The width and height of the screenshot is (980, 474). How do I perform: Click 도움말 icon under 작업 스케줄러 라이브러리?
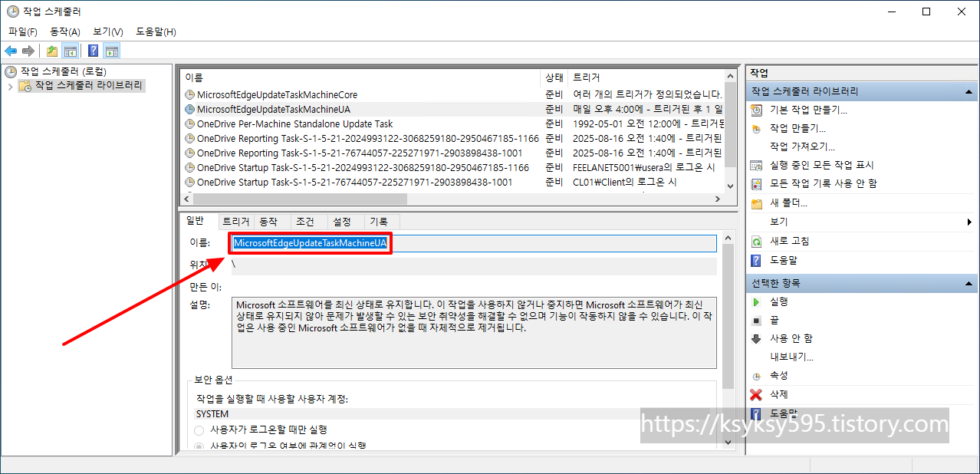(757, 261)
